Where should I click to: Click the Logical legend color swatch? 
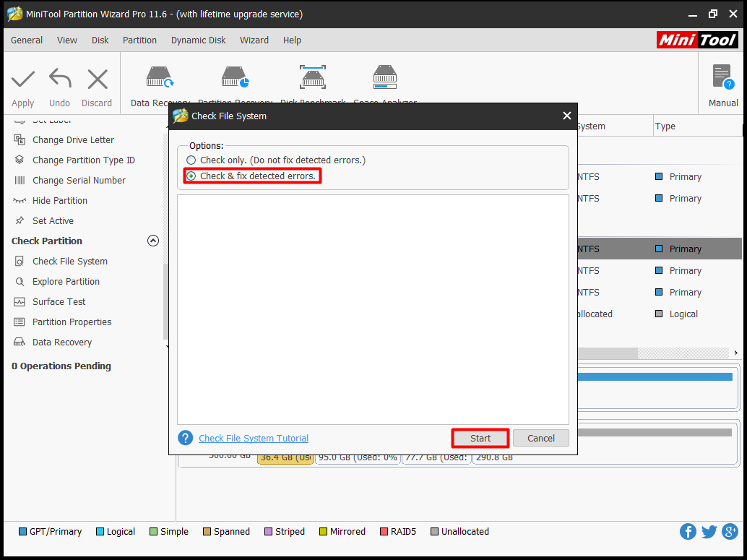[100, 531]
